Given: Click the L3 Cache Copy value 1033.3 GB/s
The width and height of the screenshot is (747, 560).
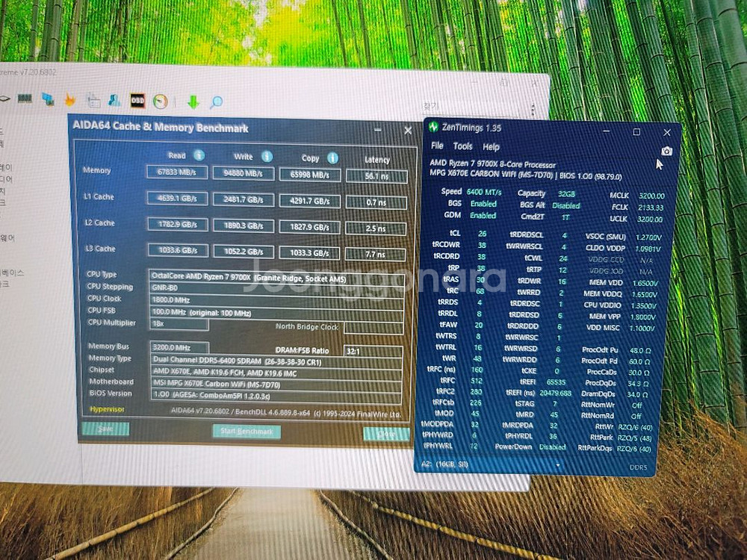Looking at the screenshot, I should 310,253.
